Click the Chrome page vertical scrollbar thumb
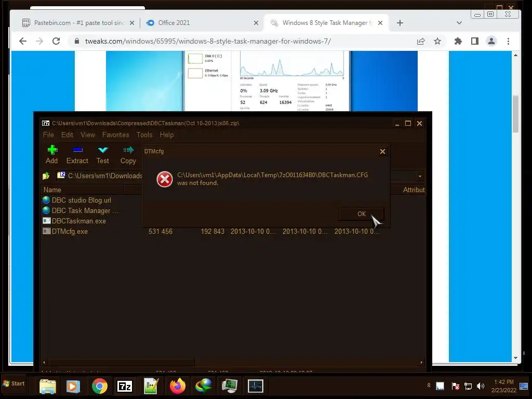The height and width of the screenshot is (399, 532). (x=516, y=114)
